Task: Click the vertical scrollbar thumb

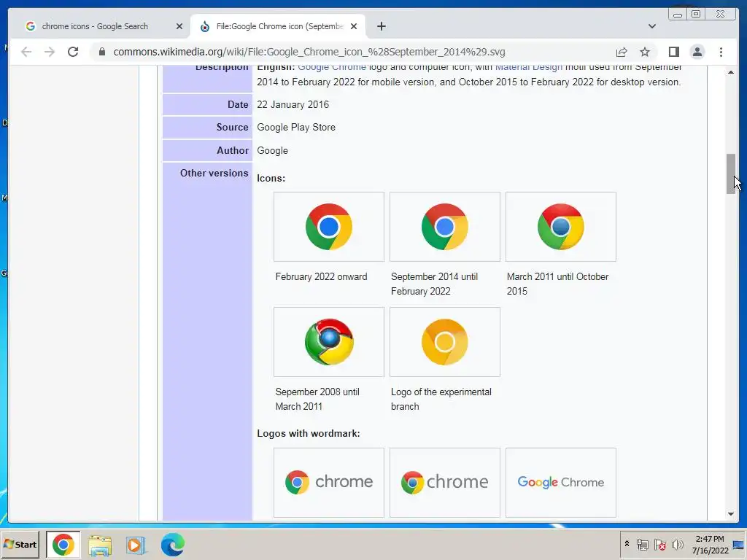Action: pyautogui.click(x=731, y=174)
